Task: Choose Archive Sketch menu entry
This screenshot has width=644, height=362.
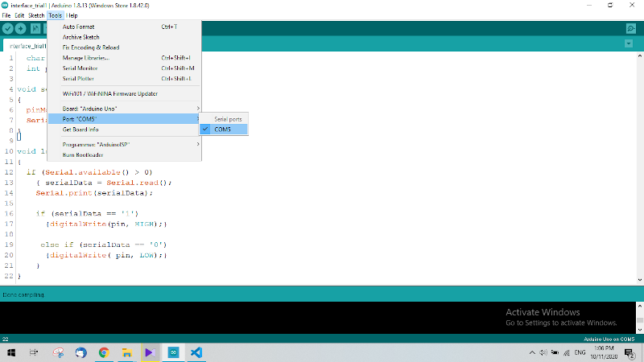Action: 125,37
